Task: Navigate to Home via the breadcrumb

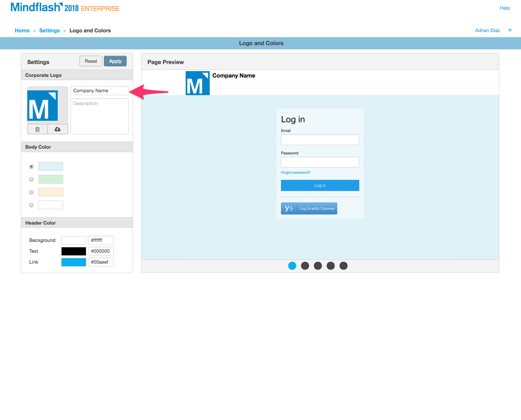Action: [22, 30]
